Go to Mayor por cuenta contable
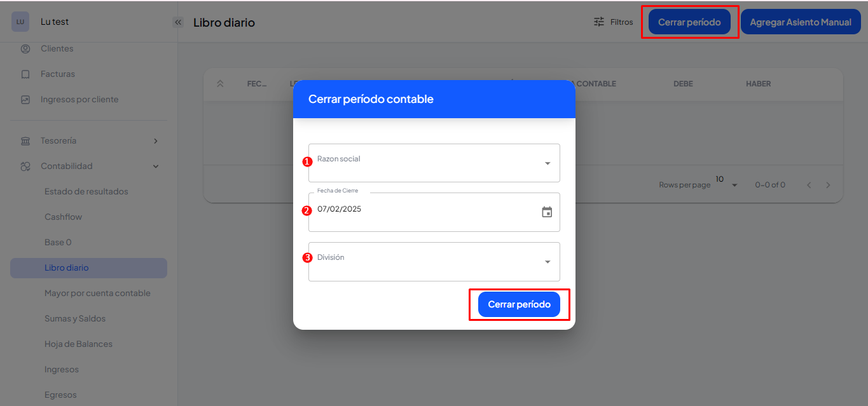The image size is (868, 406). click(97, 294)
